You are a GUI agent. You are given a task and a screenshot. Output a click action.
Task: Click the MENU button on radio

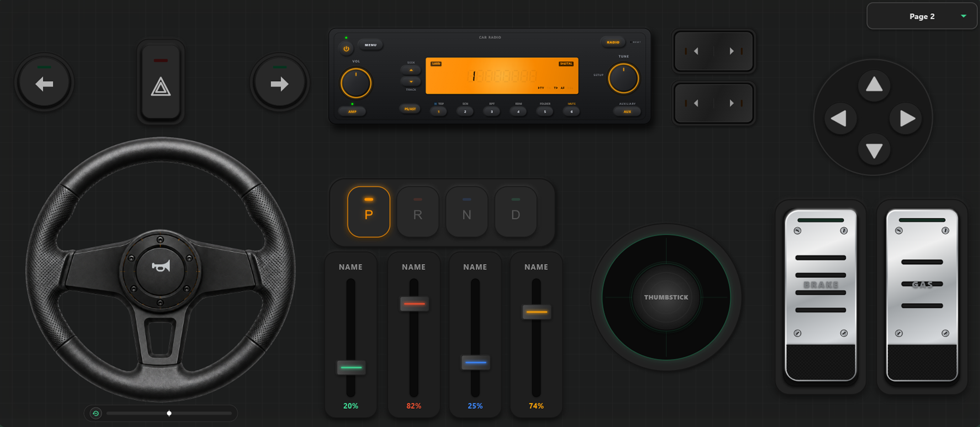click(370, 45)
